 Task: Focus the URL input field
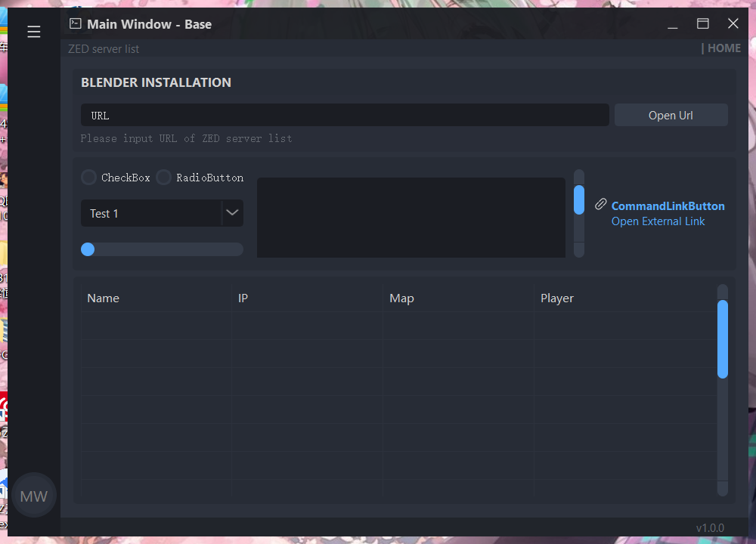[345, 116]
